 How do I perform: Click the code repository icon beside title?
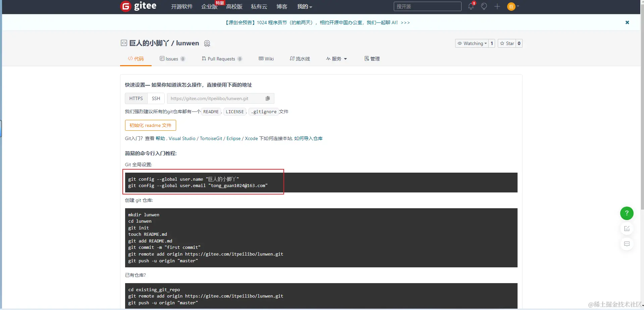click(x=124, y=43)
